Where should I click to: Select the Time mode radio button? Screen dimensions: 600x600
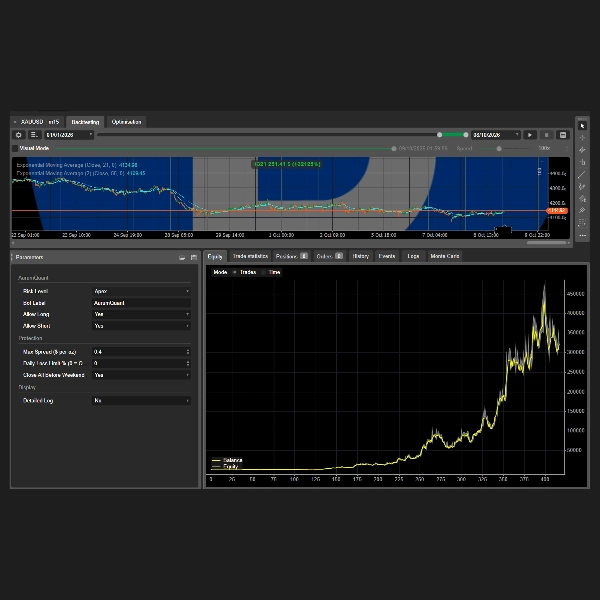pyautogui.click(x=263, y=272)
